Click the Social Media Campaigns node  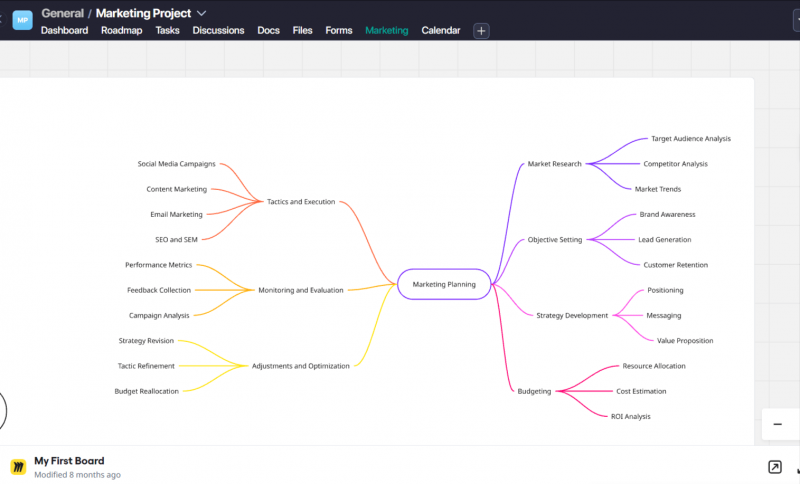click(177, 164)
